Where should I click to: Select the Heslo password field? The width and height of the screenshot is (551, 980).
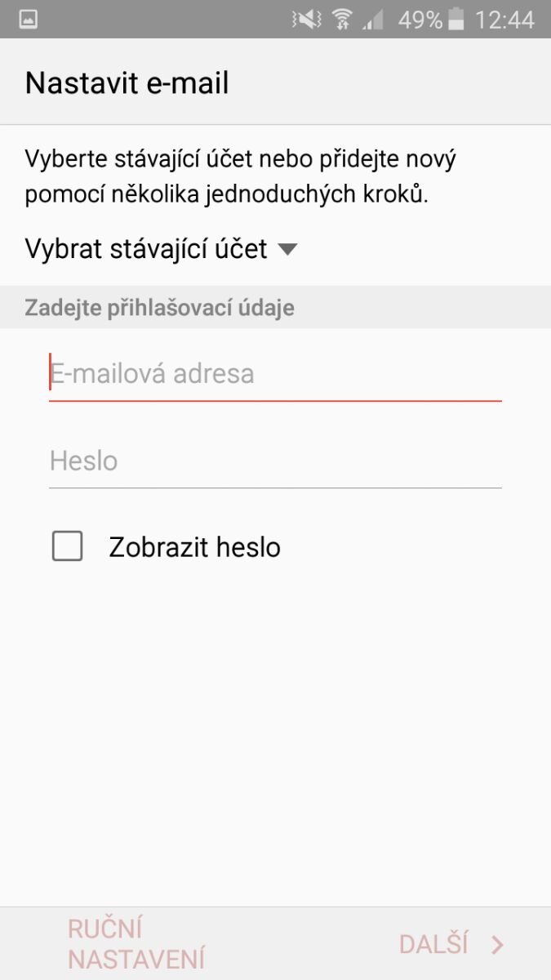pyautogui.click(x=275, y=461)
